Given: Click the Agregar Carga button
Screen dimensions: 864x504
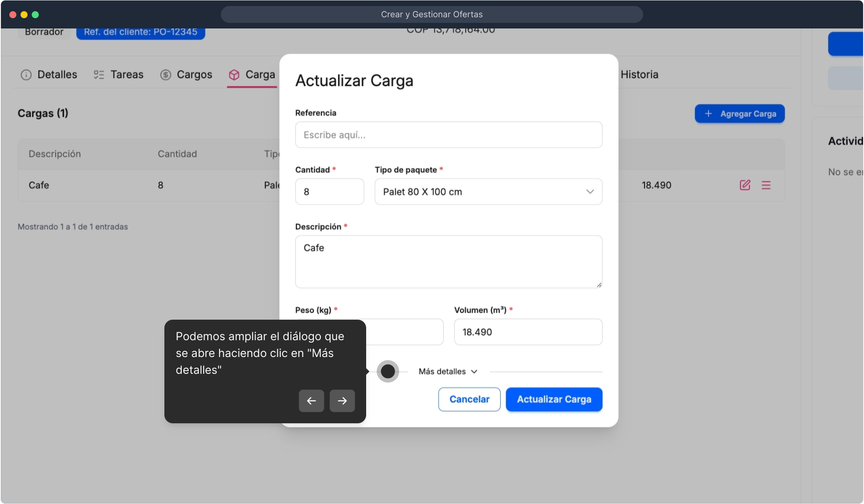Looking at the screenshot, I should coord(740,114).
